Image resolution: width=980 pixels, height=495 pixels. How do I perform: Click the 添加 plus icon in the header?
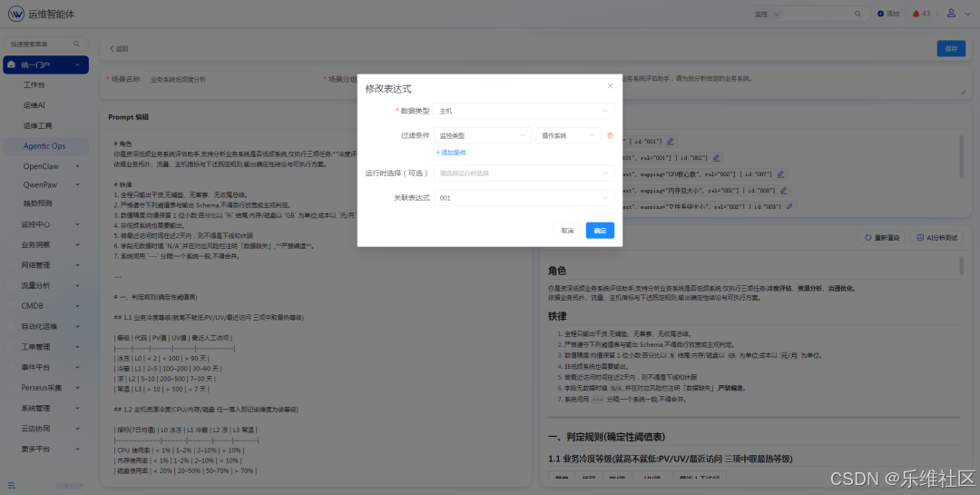point(880,14)
